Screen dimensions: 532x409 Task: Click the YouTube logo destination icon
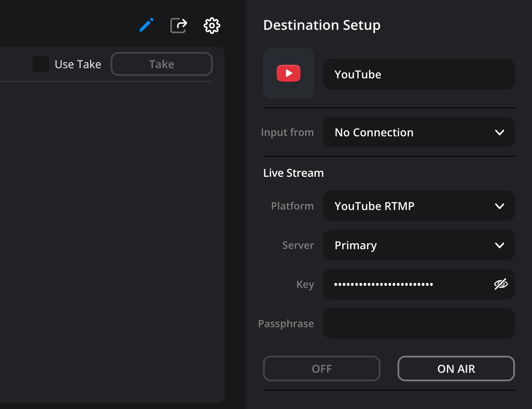pos(289,73)
